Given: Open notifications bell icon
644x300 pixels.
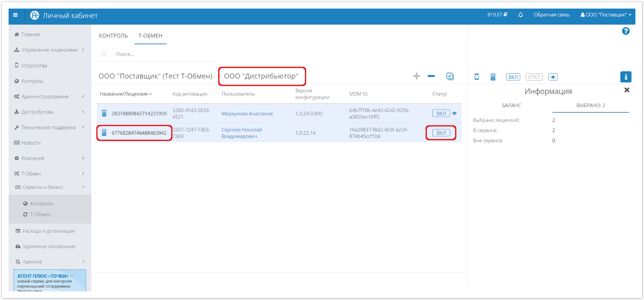Looking at the screenshot, I should 521,15.
